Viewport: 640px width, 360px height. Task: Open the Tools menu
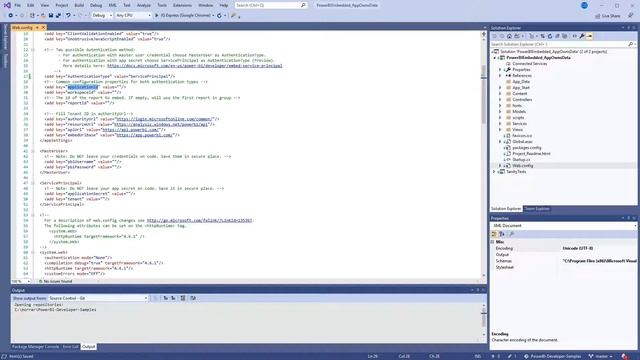click(x=162, y=5)
